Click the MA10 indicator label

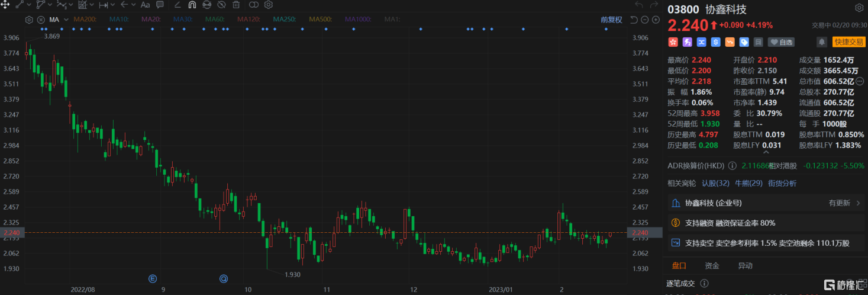(x=119, y=20)
